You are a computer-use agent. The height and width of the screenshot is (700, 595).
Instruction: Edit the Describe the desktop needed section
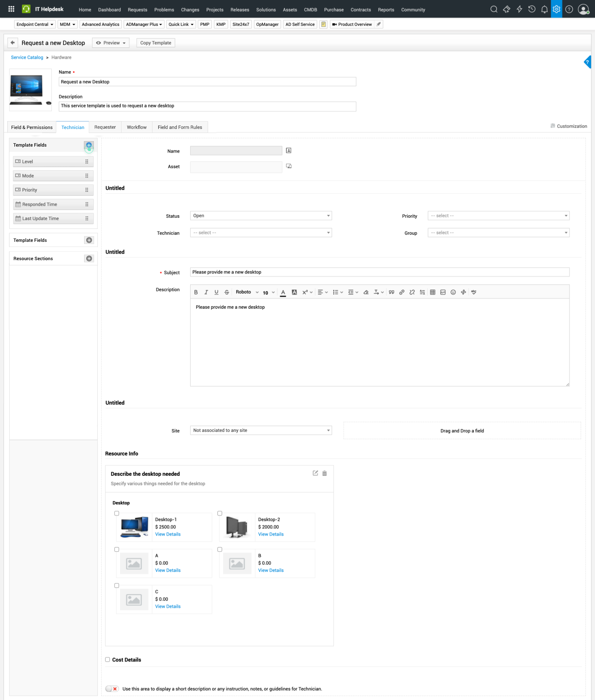[x=315, y=473]
